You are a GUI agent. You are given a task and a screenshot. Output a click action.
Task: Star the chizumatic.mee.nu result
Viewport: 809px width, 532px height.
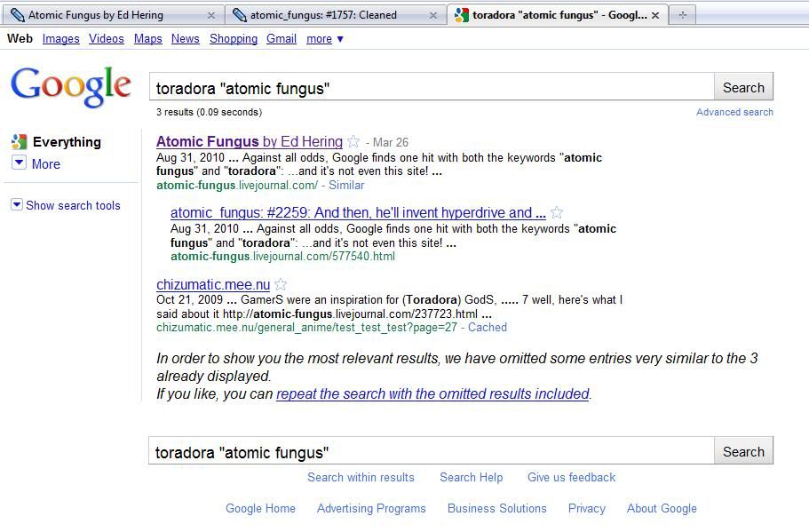pos(281,284)
